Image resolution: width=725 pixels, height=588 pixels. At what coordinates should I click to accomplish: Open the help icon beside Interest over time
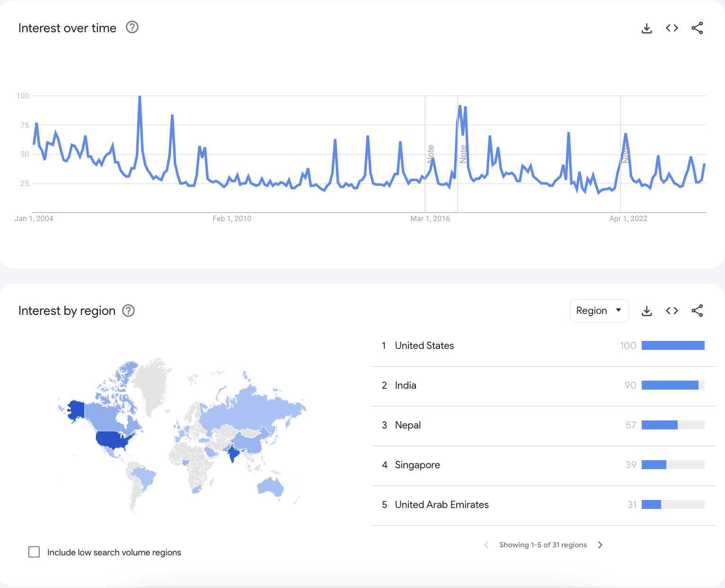coord(132,27)
